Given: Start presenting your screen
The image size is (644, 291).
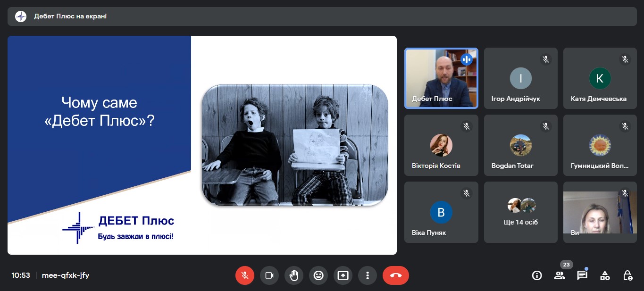Looking at the screenshot, I should [x=343, y=275].
